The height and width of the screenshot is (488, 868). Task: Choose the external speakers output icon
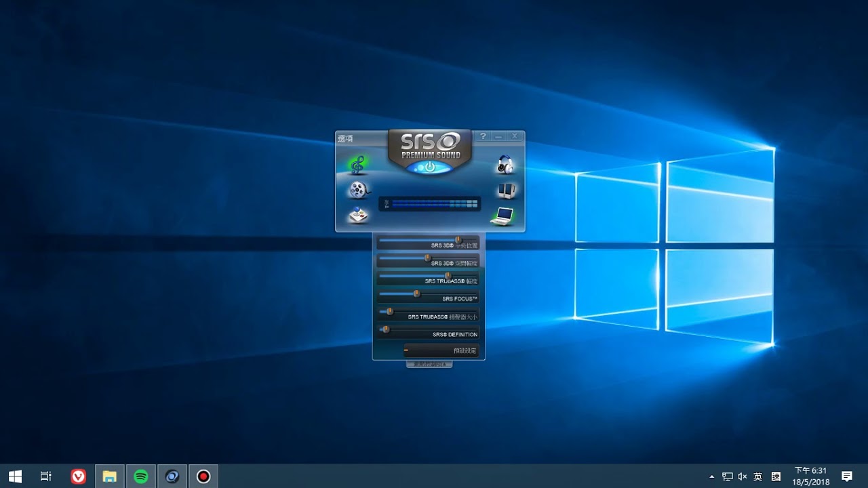coord(506,190)
